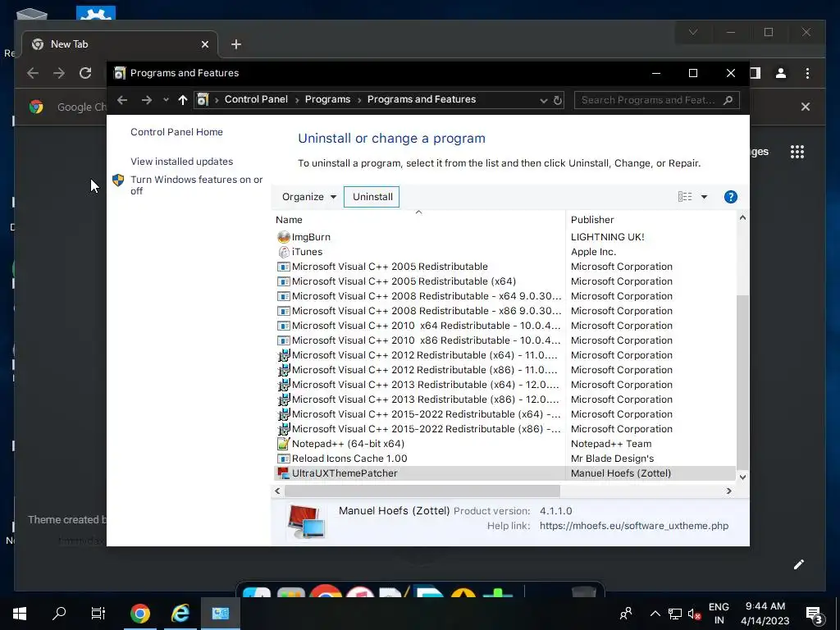Go to Control Panel Home

pos(176,132)
